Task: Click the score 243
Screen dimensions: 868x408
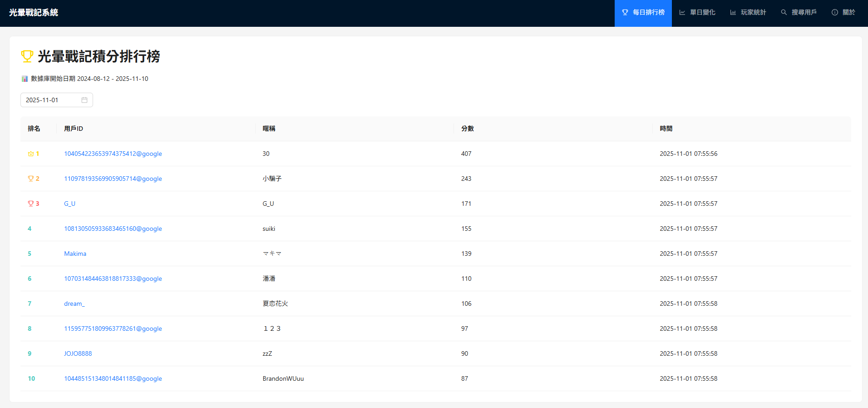Action: pyautogui.click(x=466, y=179)
